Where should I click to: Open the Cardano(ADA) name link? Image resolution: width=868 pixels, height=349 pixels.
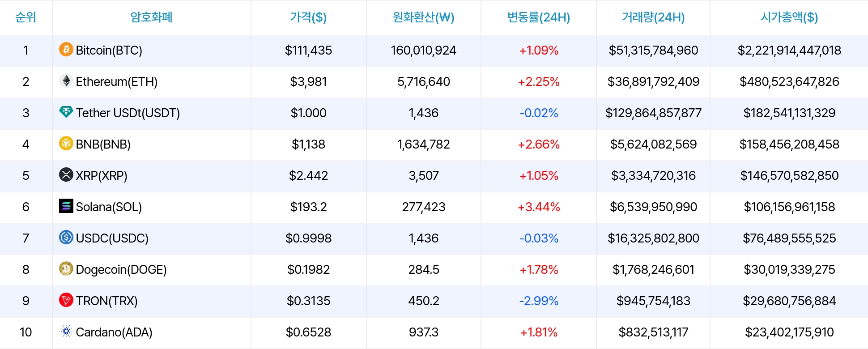(114, 332)
